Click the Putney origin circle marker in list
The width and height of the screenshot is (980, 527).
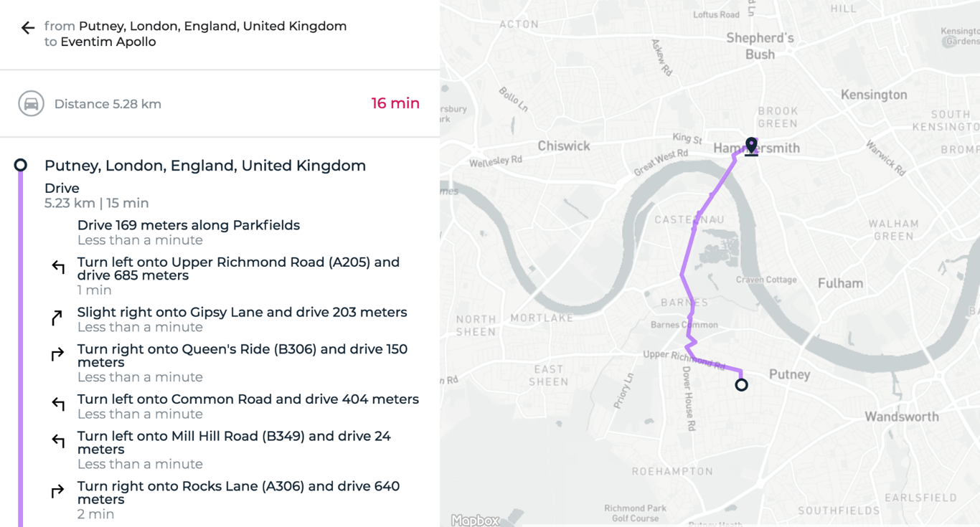click(x=21, y=166)
